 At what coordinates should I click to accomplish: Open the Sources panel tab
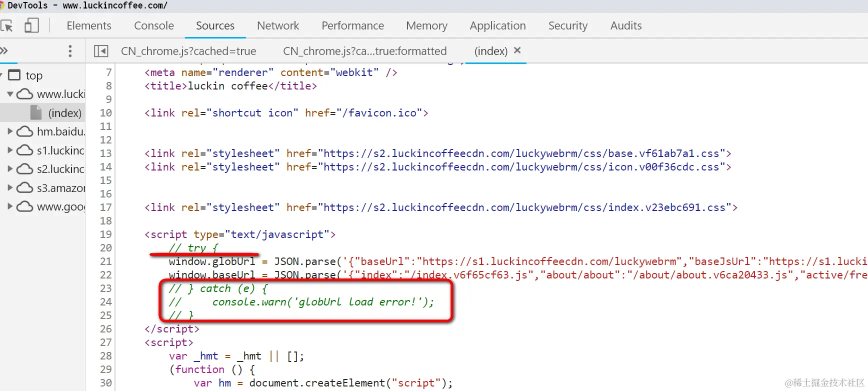click(x=215, y=25)
